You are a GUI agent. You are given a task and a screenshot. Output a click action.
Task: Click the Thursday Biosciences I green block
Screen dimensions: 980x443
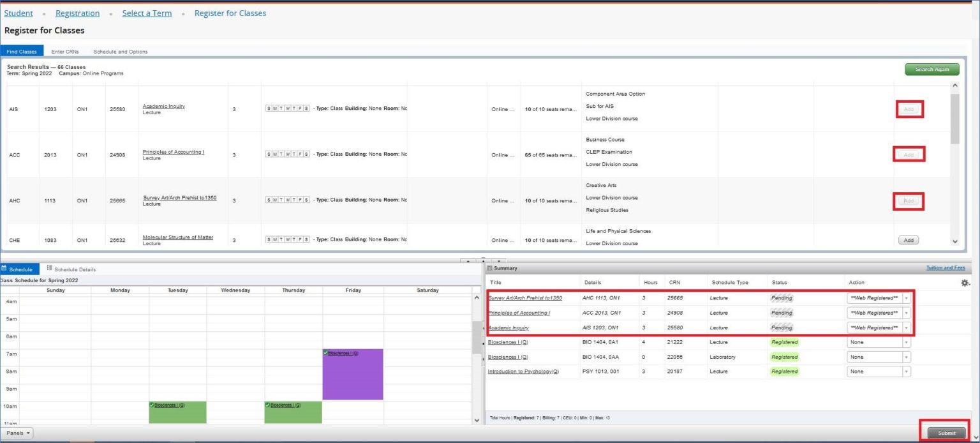(293, 412)
